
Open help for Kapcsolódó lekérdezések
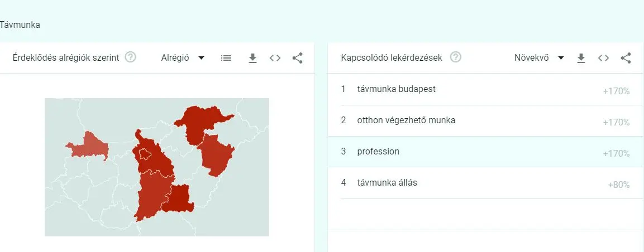coord(456,57)
